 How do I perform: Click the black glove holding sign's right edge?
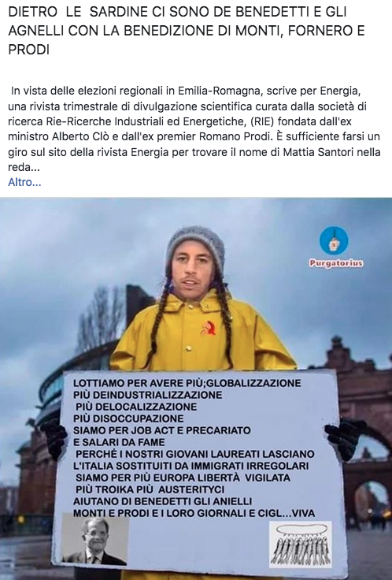pos(344,440)
